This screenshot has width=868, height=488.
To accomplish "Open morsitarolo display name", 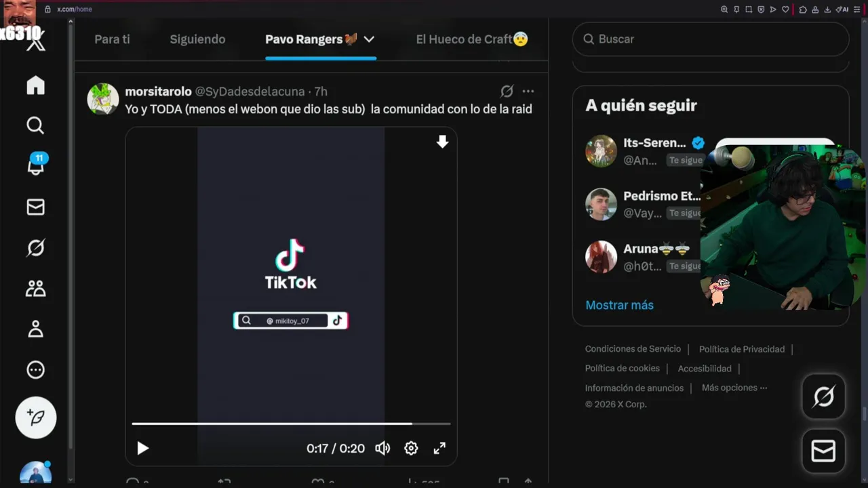I will [x=158, y=91].
